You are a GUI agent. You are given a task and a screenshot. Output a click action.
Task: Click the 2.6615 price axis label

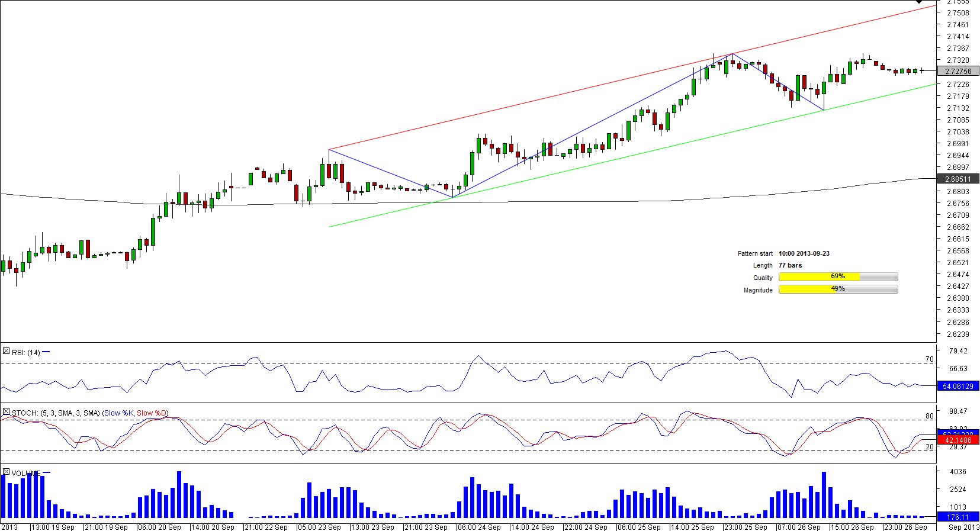[958, 239]
